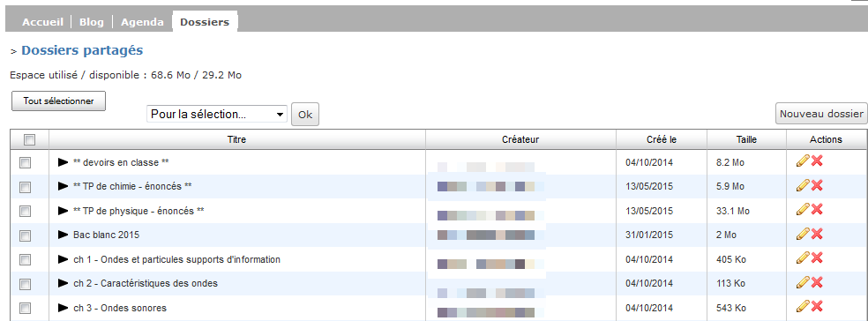Open the '** devoirs en classe **' folder title

(x=121, y=162)
